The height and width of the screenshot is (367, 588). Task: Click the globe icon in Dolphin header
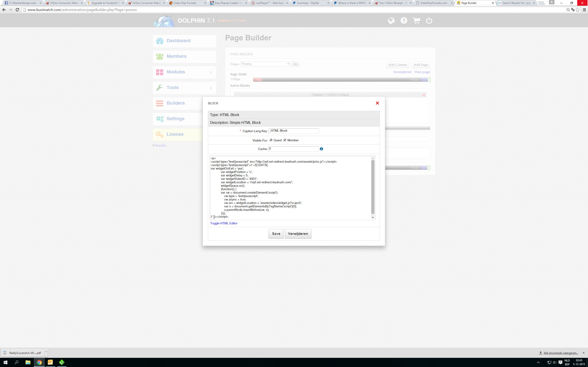coord(391,21)
